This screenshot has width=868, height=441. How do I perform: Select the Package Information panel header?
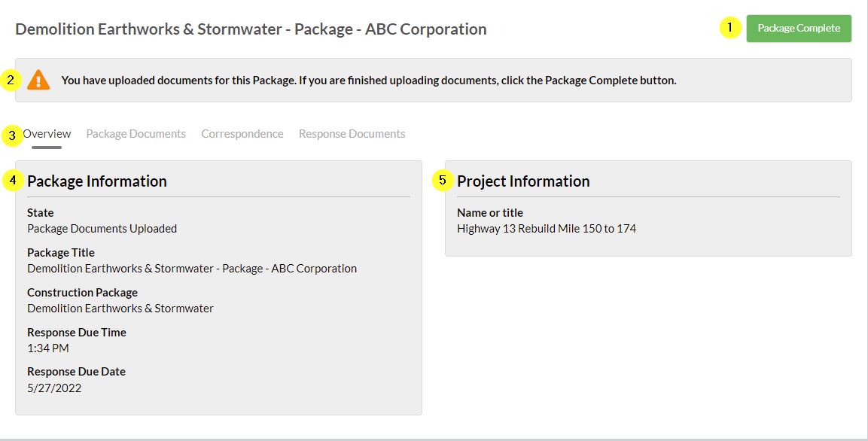click(97, 181)
